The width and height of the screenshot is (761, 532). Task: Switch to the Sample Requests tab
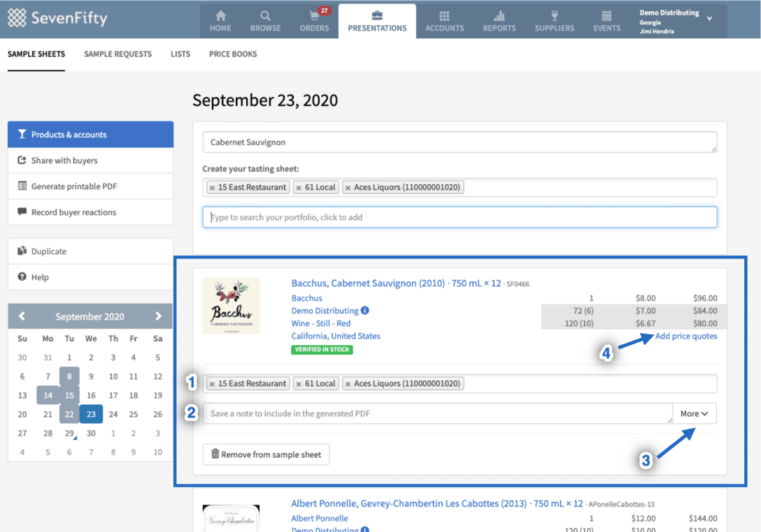click(118, 54)
